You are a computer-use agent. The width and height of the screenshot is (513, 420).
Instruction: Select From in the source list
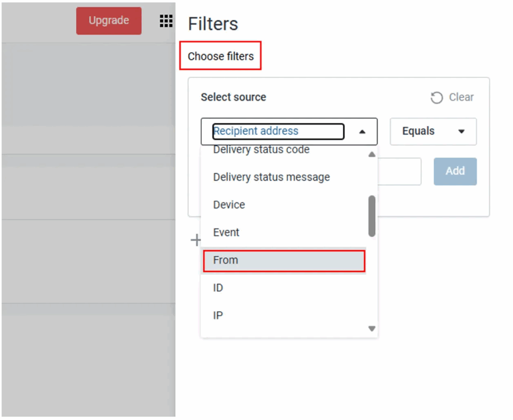tap(284, 261)
